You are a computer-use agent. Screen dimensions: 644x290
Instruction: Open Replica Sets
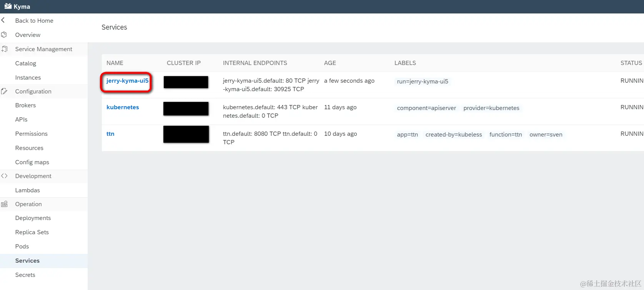click(x=32, y=232)
